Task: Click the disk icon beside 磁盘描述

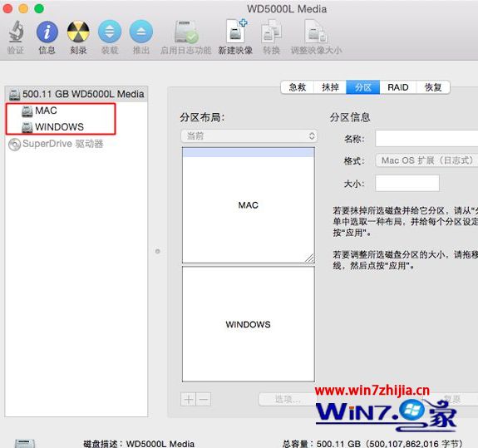Action: point(25,443)
